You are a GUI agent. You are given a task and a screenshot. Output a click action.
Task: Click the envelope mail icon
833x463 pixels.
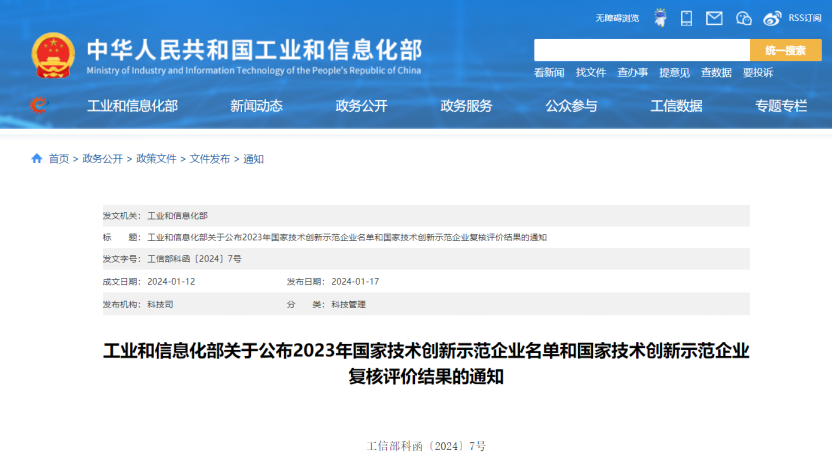click(x=714, y=18)
